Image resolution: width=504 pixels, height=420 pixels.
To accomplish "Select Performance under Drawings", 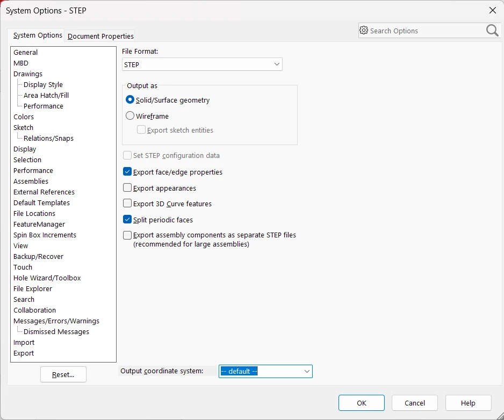I will [x=44, y=106].
